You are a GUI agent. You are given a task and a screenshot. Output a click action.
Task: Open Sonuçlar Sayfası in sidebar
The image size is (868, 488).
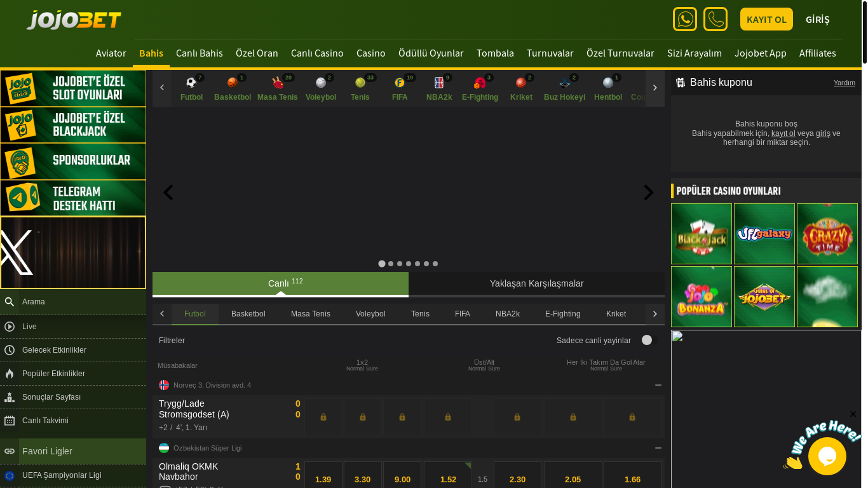pos(73,397)
